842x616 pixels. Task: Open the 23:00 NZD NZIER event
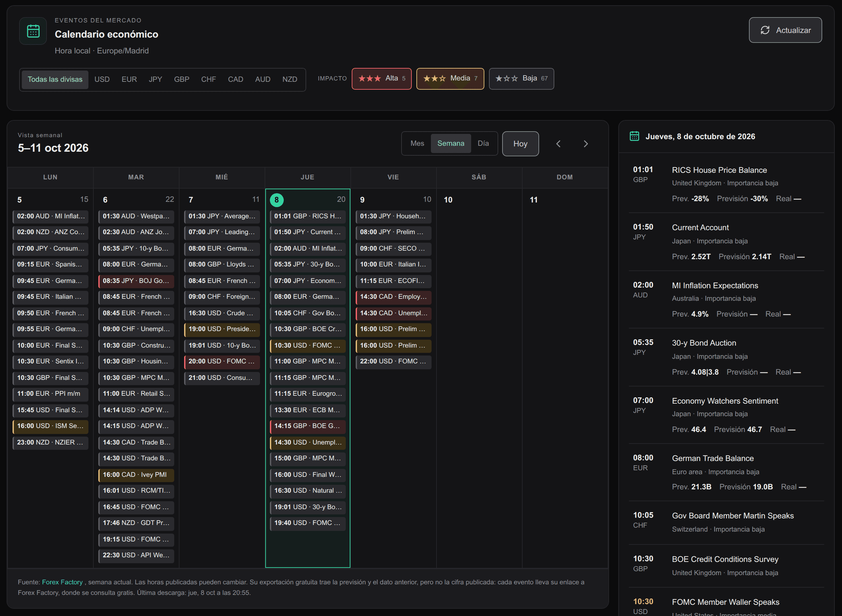(x=50, y=443)
